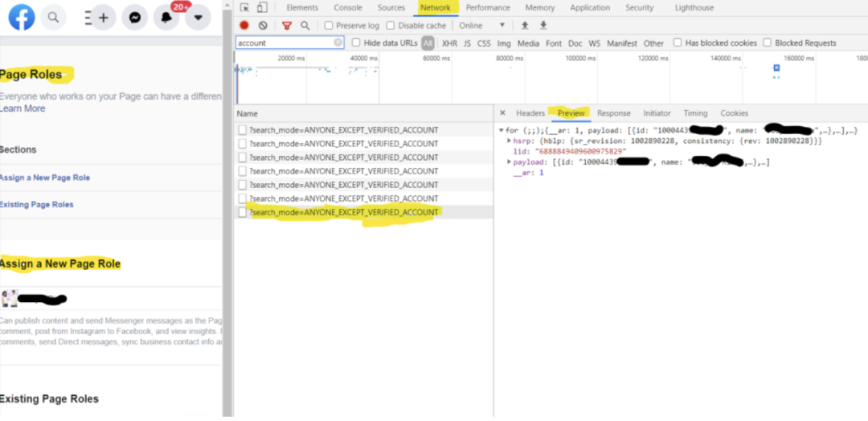This screenshot has height=421, width=868.
Task: Open the Security tab
Action: (640, 8)
